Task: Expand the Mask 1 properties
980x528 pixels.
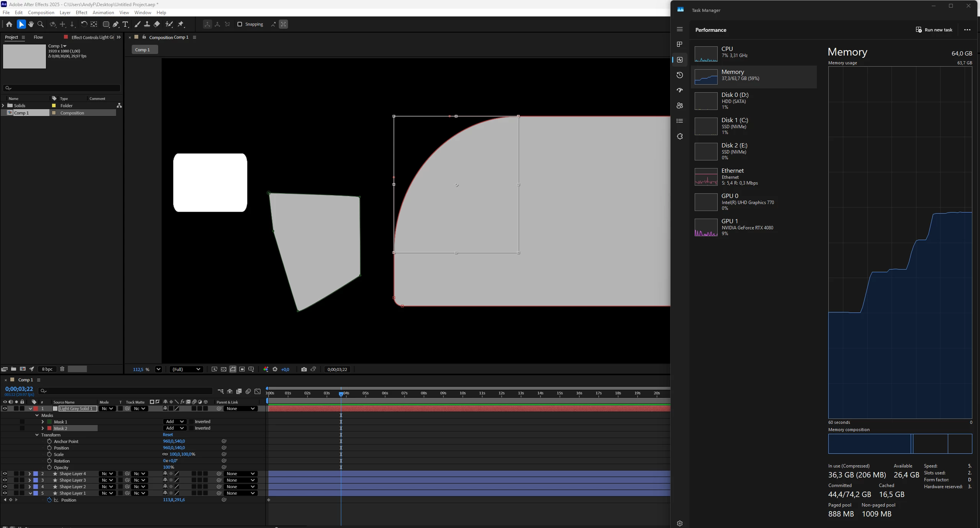Action: pyautogui.click(x=43, y=422)
